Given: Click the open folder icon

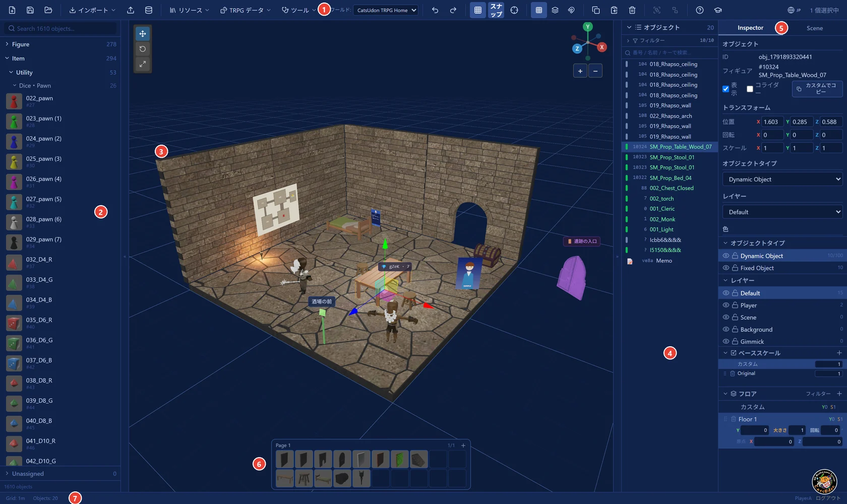Looking at the screenshot, I should 48,10.
